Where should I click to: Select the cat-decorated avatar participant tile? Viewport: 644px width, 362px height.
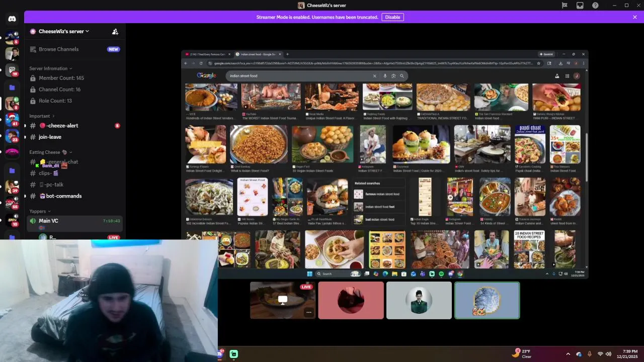[x=487, y=300]
